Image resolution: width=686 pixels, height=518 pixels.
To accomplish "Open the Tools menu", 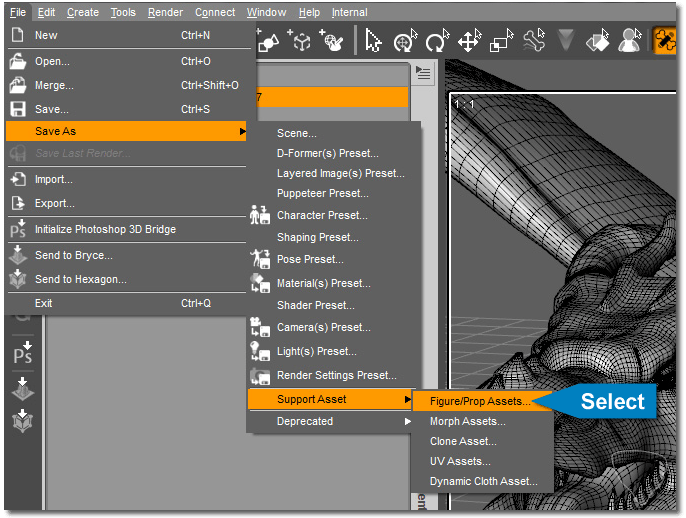I will (x=123, y=12).
